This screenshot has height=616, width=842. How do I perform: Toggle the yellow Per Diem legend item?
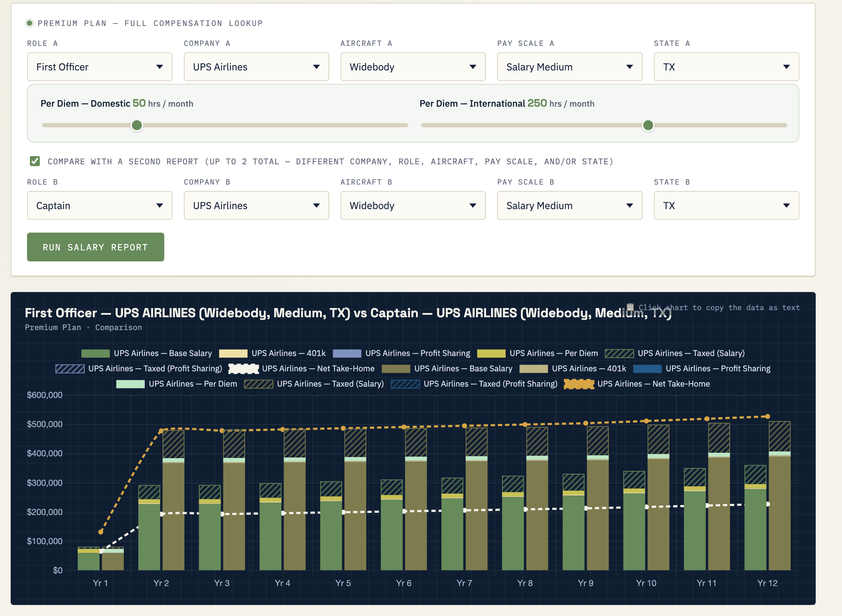pyautogui.click(x=538, y=353)
